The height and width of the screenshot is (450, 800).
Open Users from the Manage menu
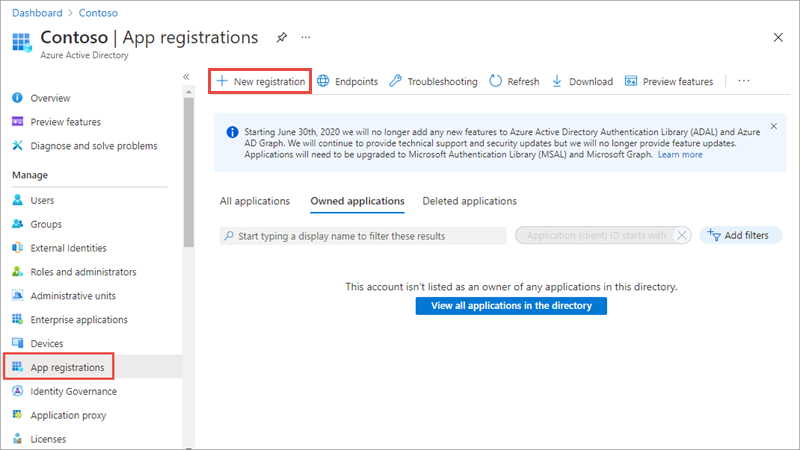coord(42,201)
